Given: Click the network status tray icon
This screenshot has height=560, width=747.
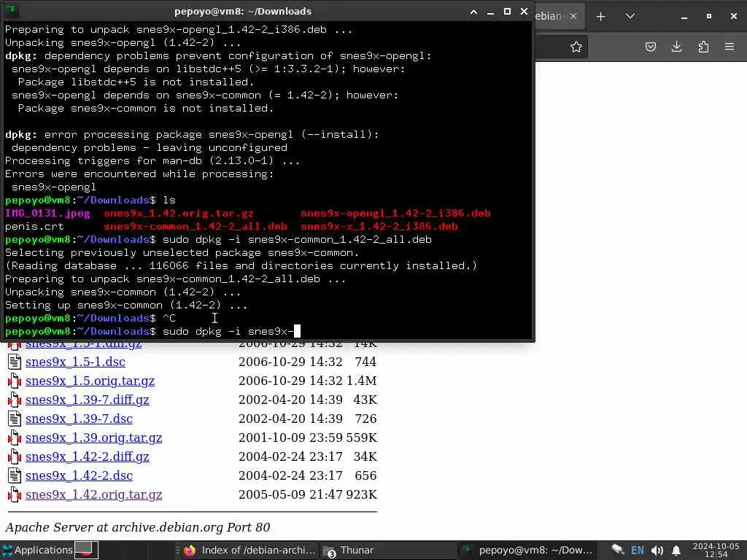Looking at the screenshot, I should tap(618, 550).
